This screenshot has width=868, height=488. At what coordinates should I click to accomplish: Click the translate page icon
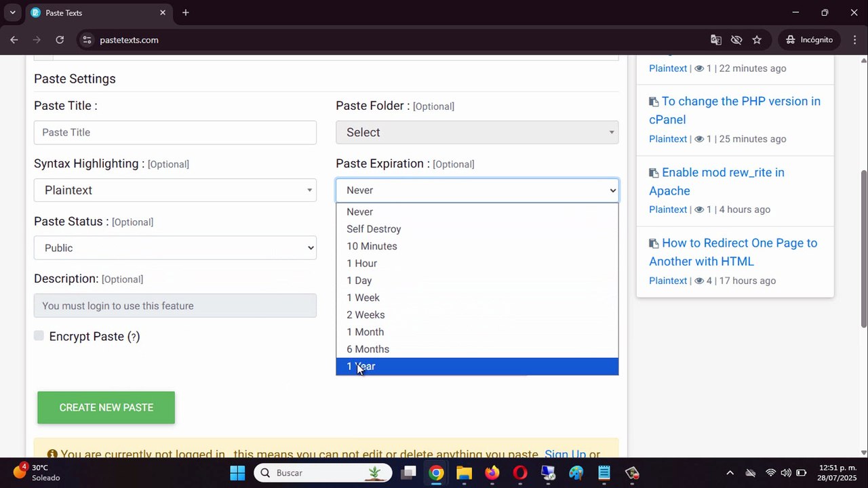point(716,40)
